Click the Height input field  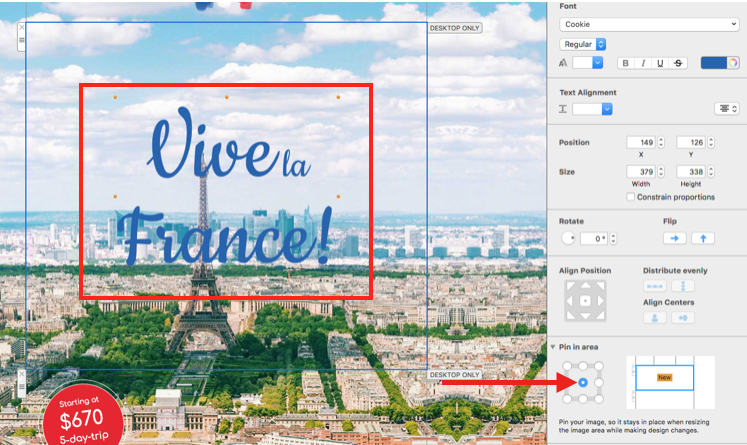[691, 172]
